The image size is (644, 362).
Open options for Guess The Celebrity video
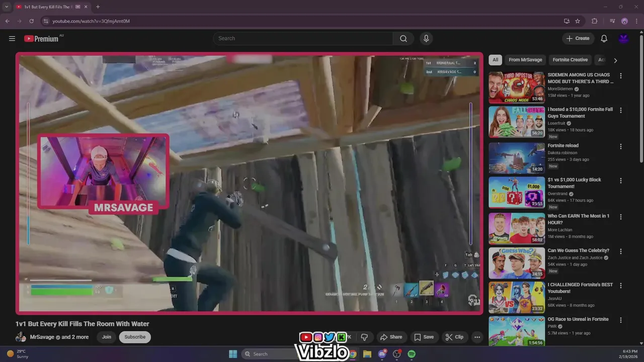tap(620, 251)
